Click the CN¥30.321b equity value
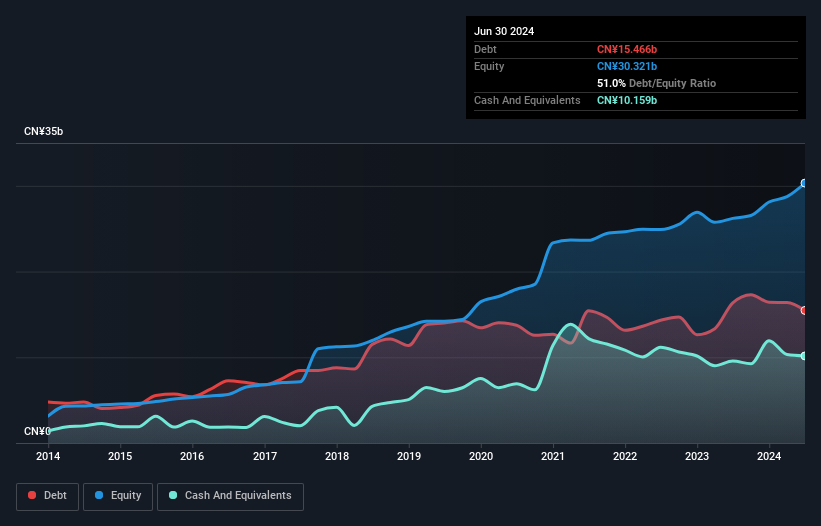 coord(627,66)
